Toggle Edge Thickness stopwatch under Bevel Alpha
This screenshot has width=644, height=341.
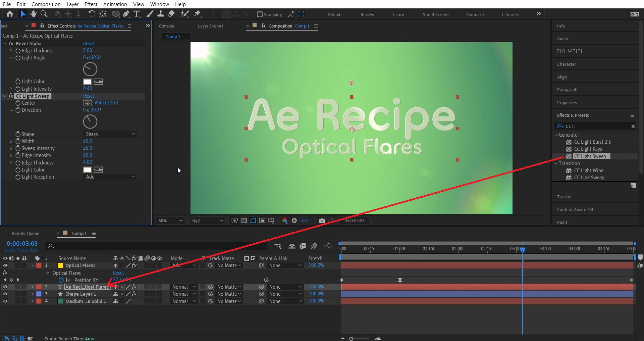coord(18,51)
